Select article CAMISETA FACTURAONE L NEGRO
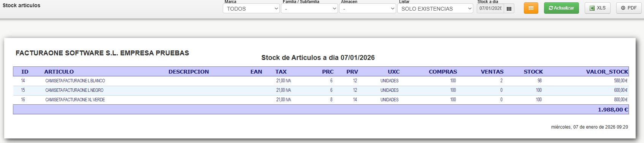 pyautogui.click(x=75, y=90)
